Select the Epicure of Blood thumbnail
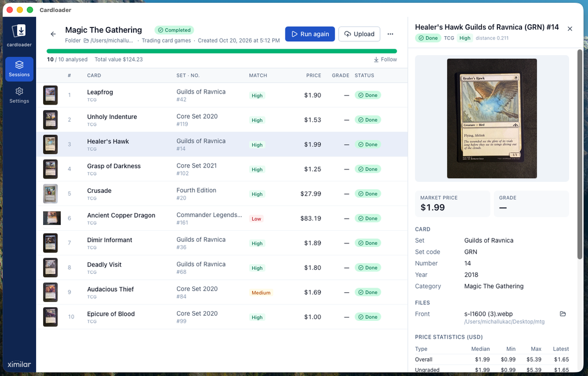This screenshot has width=588, height=376. 51,317
